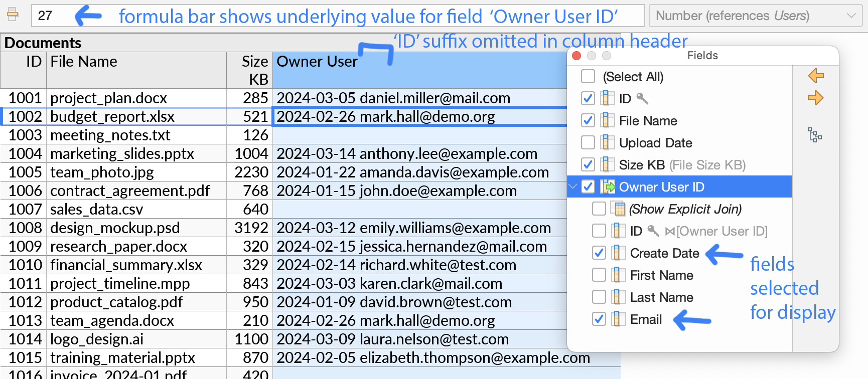Screen dimensions: 868x379
Task: Click owner cell john.doe@example.com
Action: 419,191
